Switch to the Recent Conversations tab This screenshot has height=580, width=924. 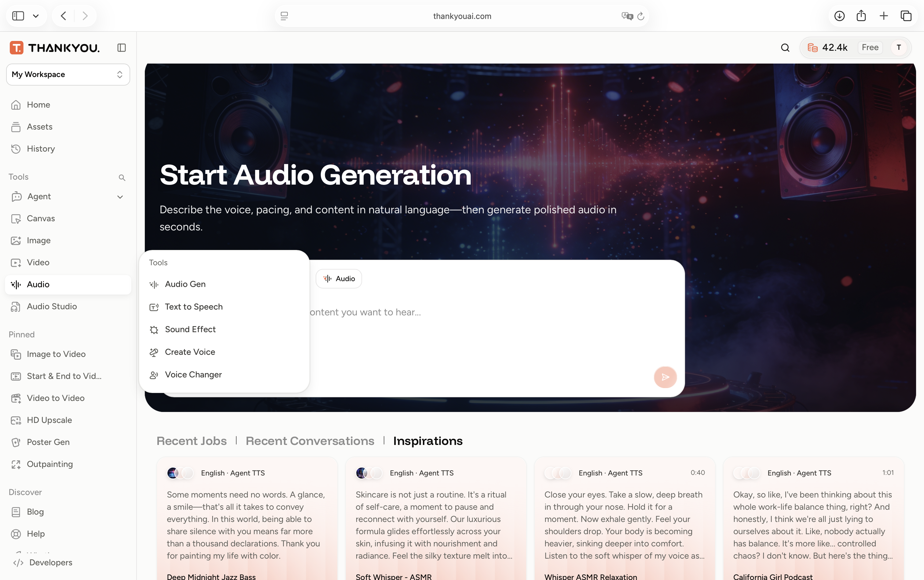pyautogui.click(x=310, y=441)
